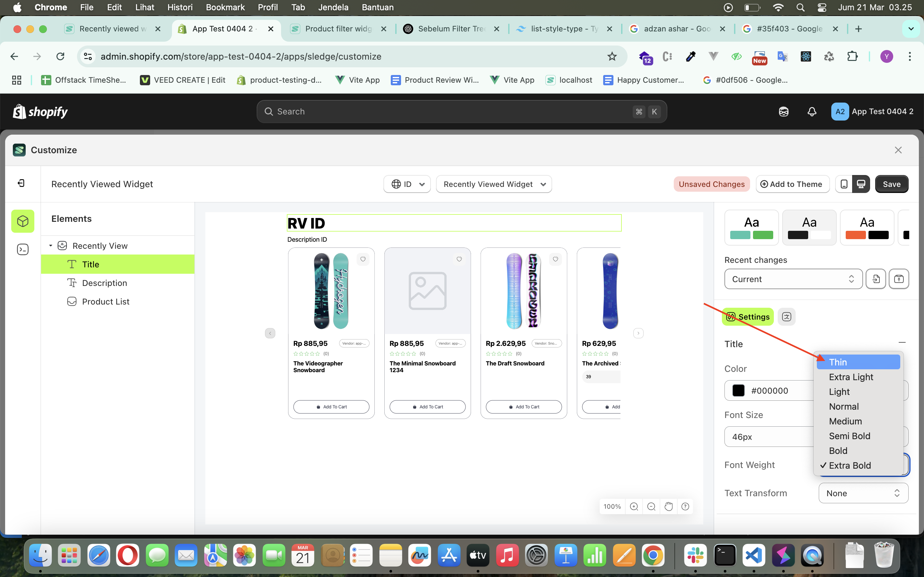Choose Semi Bold font weight option

(850, 436)
